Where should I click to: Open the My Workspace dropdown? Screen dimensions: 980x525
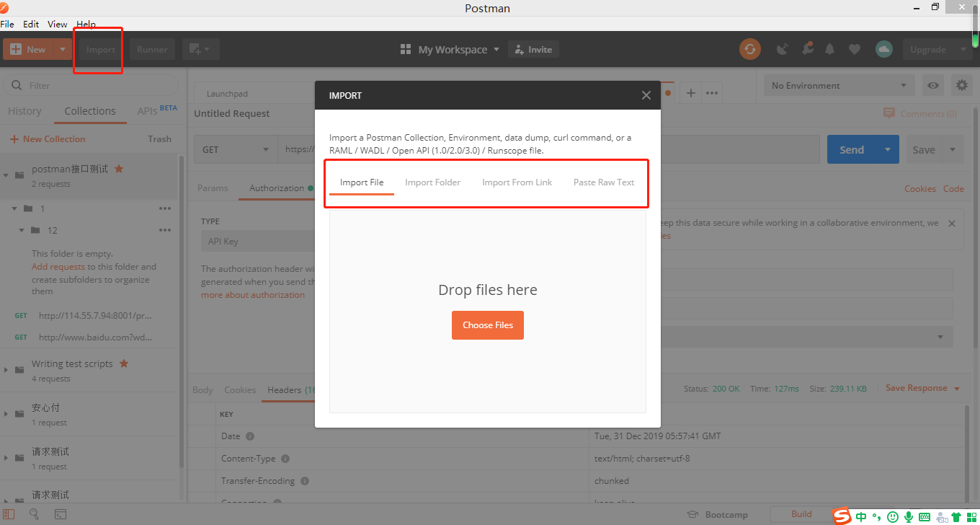point(496,50)
